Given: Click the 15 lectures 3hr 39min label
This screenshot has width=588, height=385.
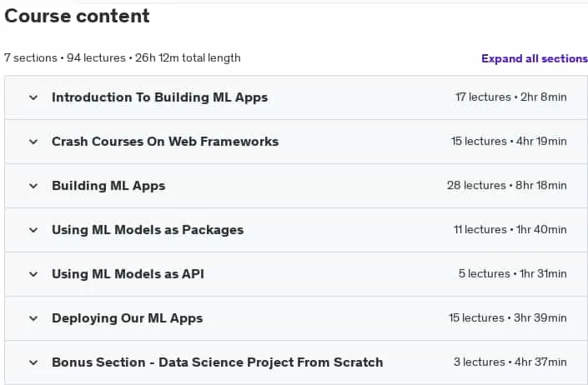Looking at the screenshot, I should (x=508, y=318).
